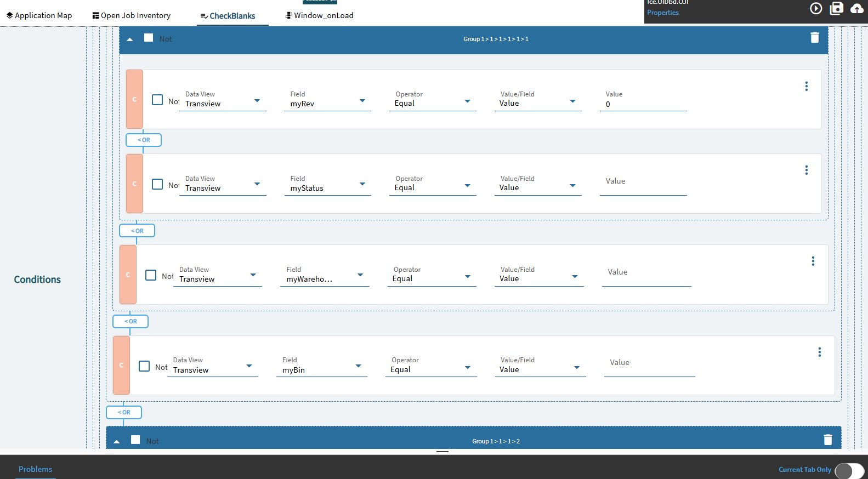Open more options for the myStatus condition
This screenshot has height=479, width=868.
tap(806, 170)
